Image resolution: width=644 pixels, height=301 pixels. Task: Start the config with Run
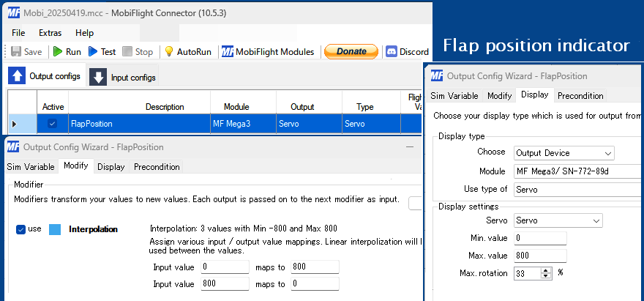click(x=67, y=52)
